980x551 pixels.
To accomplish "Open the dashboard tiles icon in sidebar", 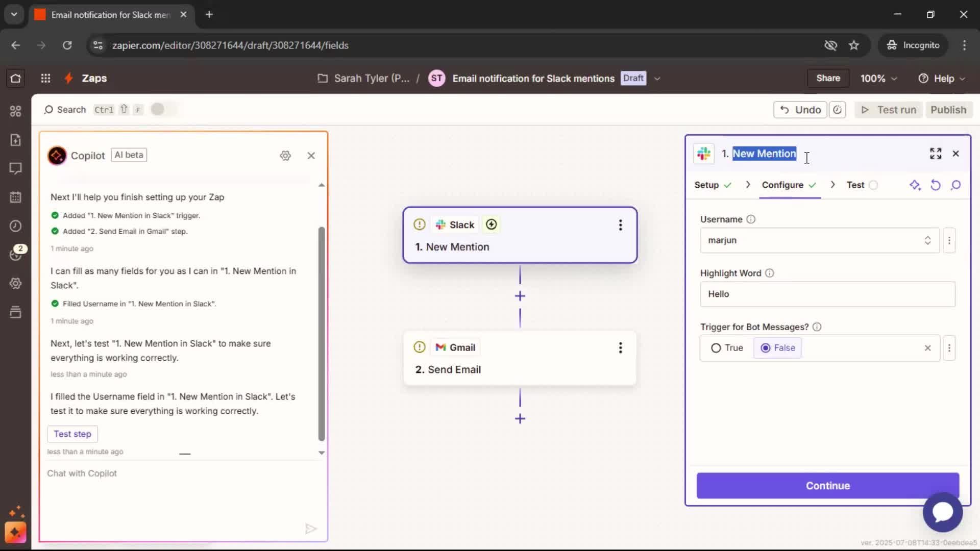I will tap(15, 111).
